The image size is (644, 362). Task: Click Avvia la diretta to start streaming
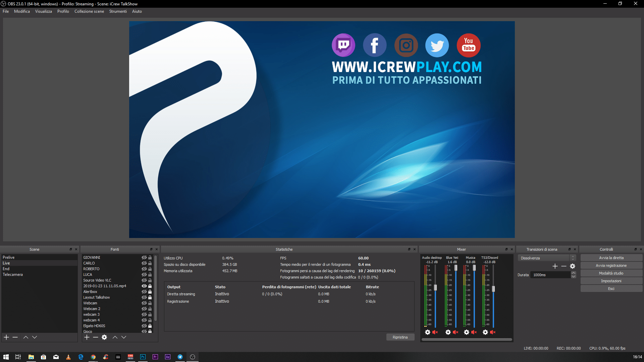611,258
